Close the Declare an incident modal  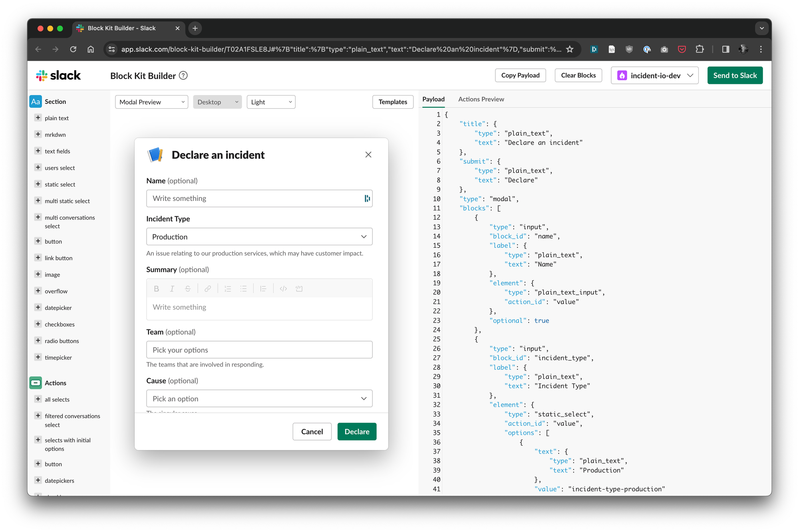point(368,155)
